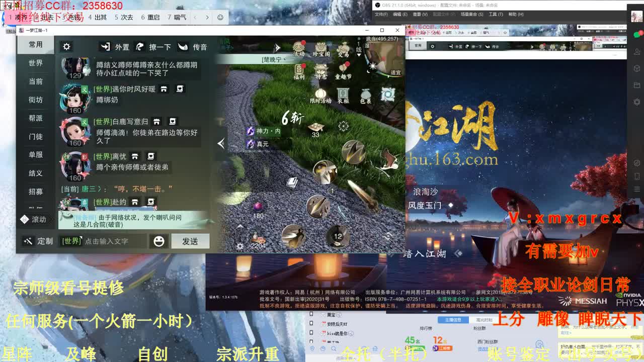Viewport: 644px width, 362px height.
Task: Click the straw hat item with count 33
Action: click(315, 129)
